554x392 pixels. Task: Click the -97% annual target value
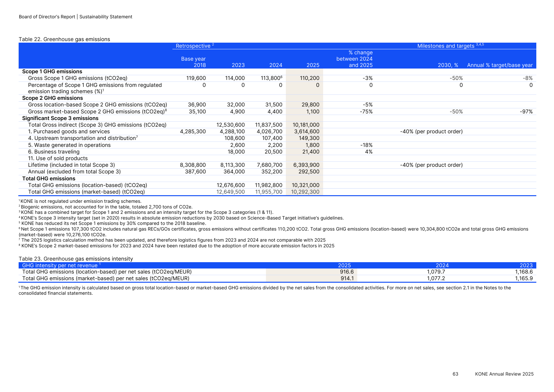pyautogui.click(x=526, y=112)
